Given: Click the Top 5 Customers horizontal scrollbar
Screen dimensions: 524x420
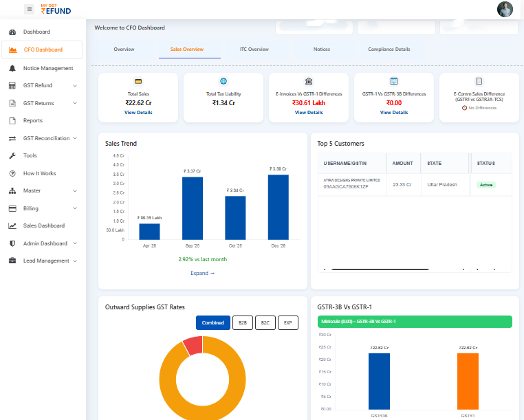Looking at the screenshot, I should 380,269.
